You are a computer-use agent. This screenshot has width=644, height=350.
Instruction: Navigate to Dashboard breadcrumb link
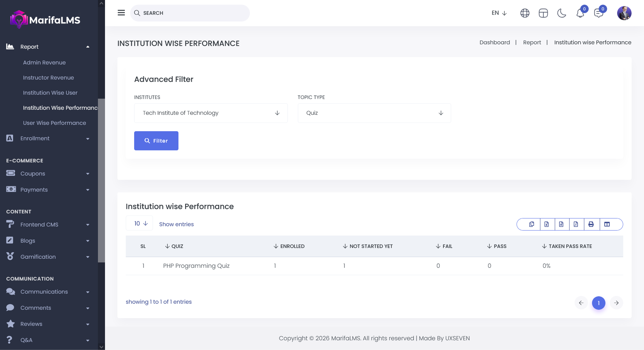[x=494, y=42]
